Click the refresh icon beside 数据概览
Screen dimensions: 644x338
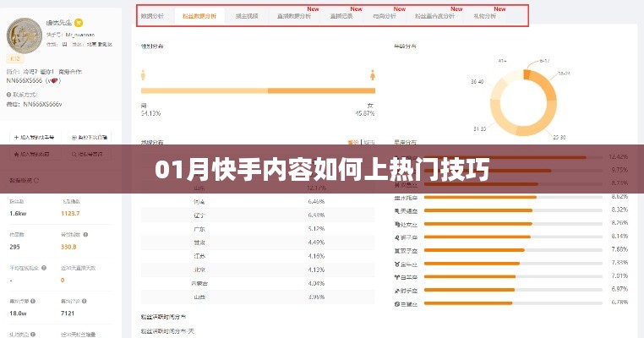(x=36, y=180)
